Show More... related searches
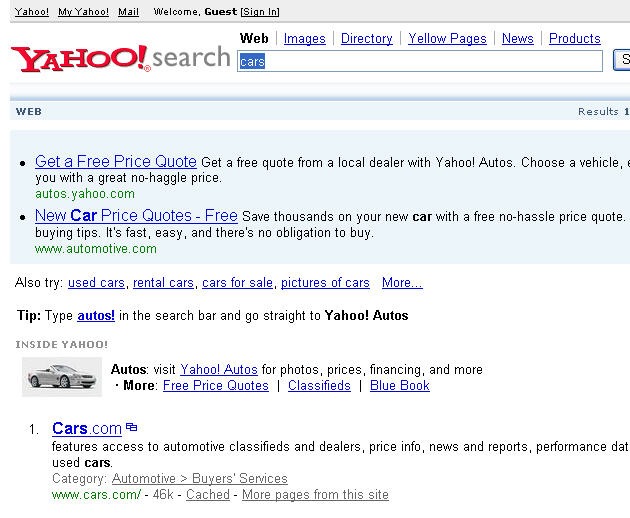This screenshot has width=630, height=518. 402,283
